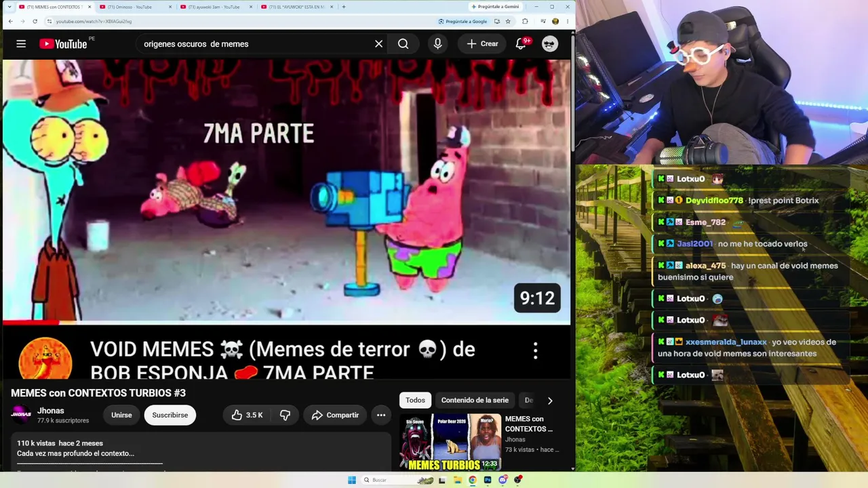Select the Todos filter chip

coord(415,401)
